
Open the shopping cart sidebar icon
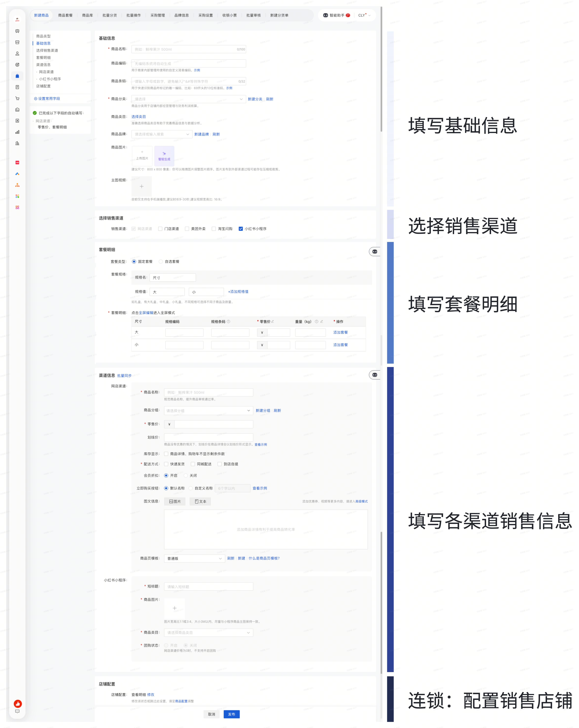tap(17, 99)
